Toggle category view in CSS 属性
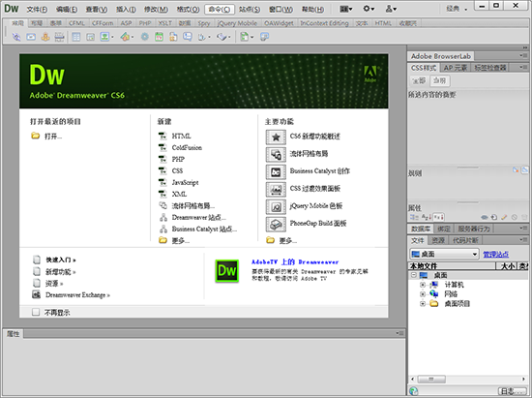The height and width of the screenshot is (398, 532). (414, 217)
